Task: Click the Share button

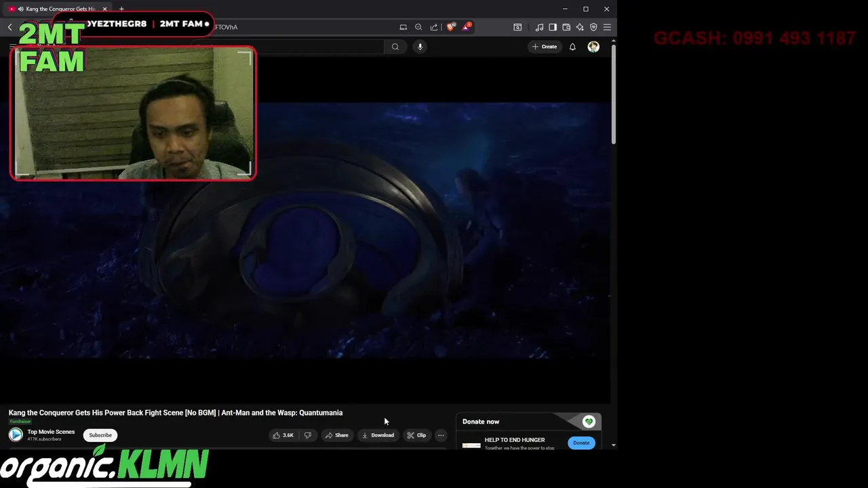Action: pos(336,435)
